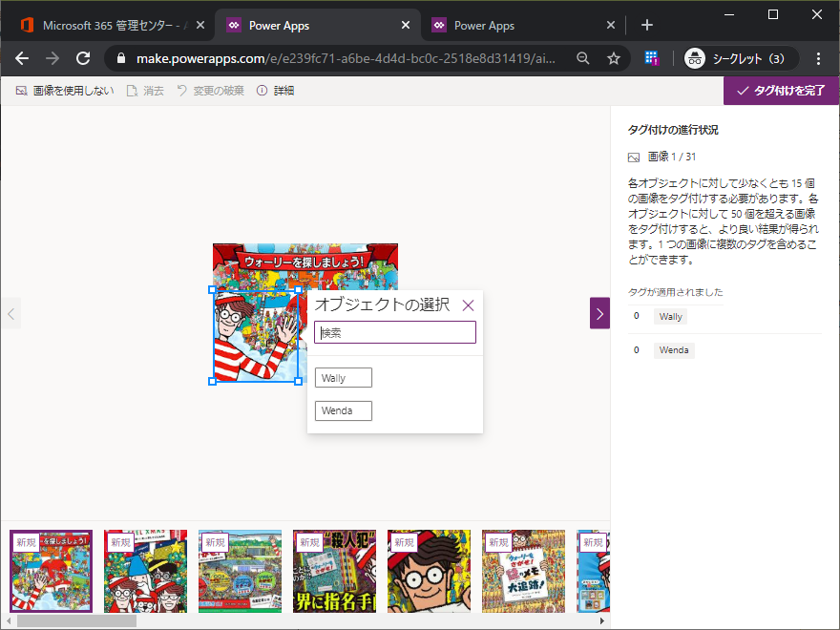Bookmark this page with the star icon

click(614, 58)
